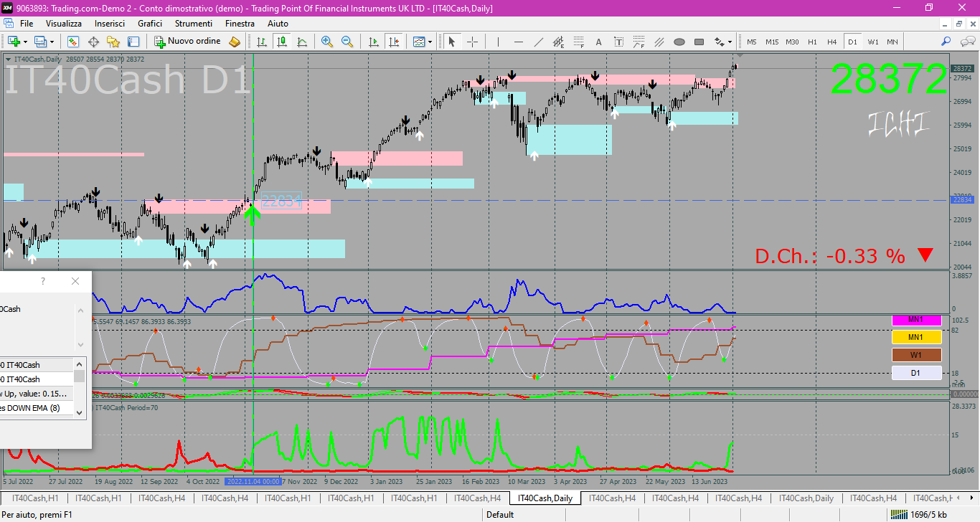The width and height of the screenshot is (980, 522).
Task: Open Market Watch panel icon
Action: 73,42
